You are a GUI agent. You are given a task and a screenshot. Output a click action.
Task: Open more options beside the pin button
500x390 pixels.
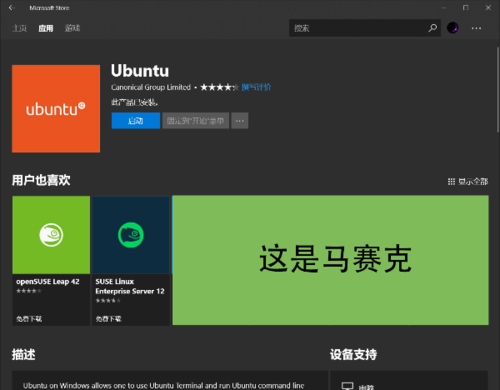coord(240,121)
